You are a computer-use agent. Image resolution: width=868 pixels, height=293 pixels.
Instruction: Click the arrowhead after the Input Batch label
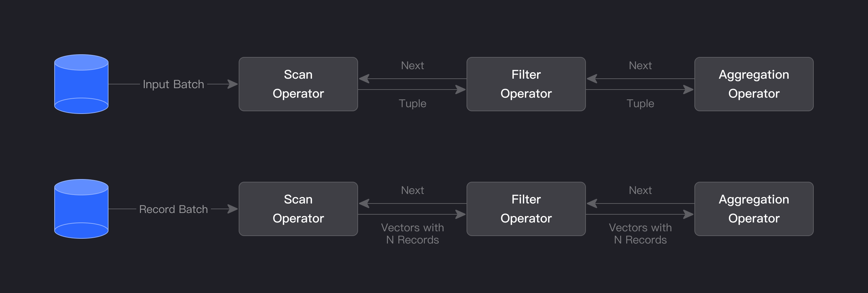click(x=233, y=84)
